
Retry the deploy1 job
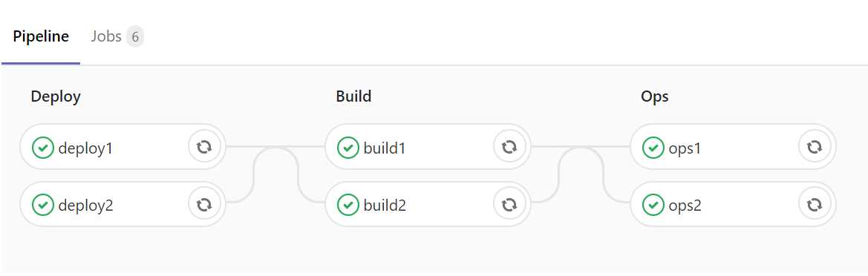tap(204, 147)
